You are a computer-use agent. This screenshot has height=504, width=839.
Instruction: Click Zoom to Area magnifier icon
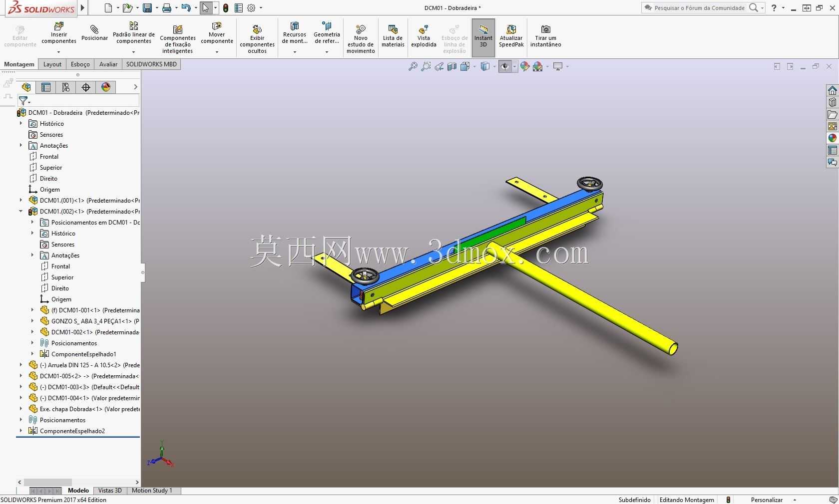click(x=426, y=66)
